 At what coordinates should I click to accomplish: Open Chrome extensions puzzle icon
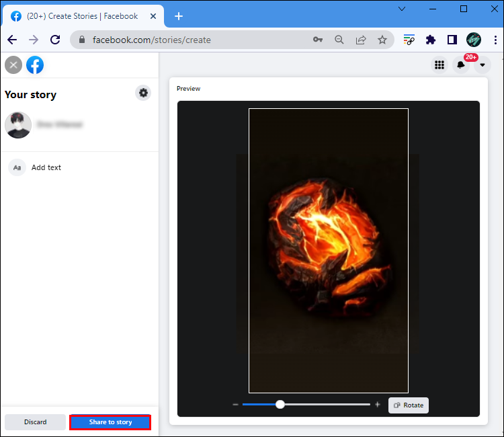coord(430,40)
